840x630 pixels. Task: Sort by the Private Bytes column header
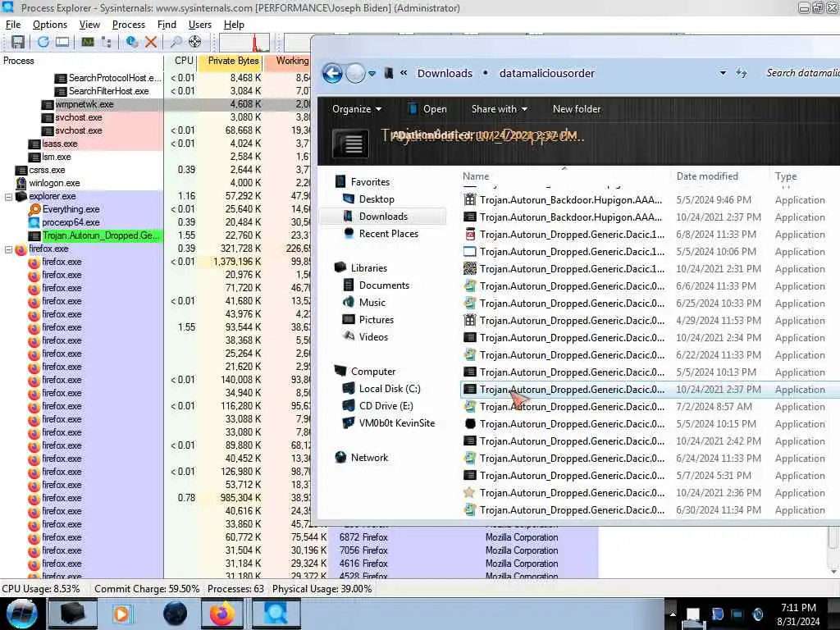[x=230, y=61]
